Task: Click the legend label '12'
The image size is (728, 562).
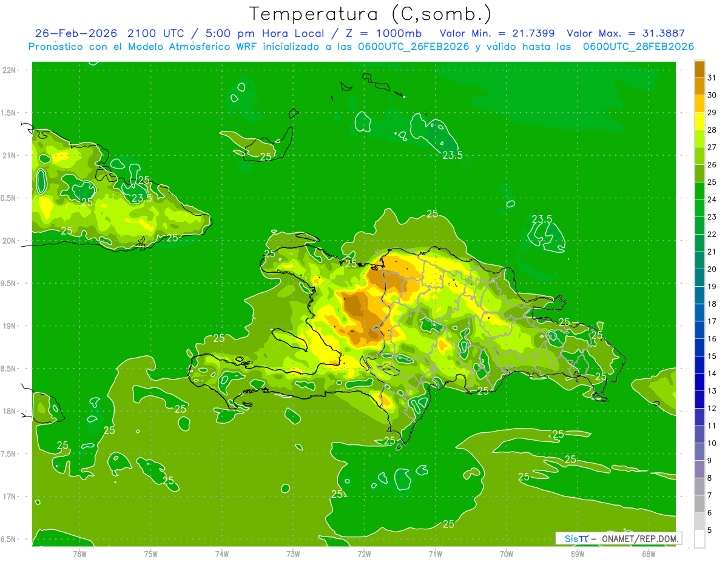Action: coord(712,408)
